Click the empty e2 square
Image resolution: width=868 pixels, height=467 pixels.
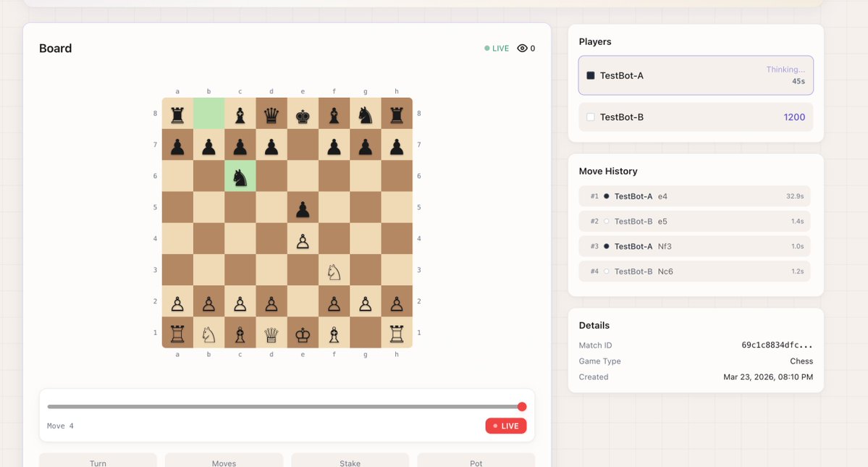coord(303,301)
